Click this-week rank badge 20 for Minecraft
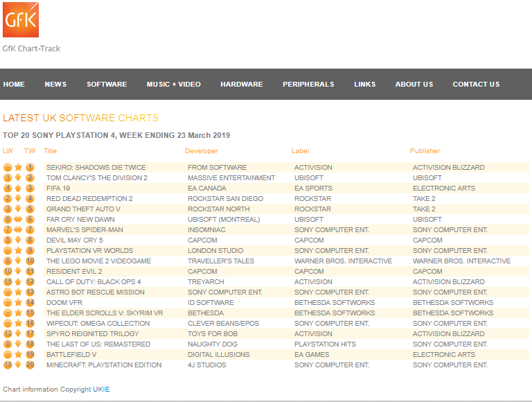 pyautogui.click(x=30, y=365)
